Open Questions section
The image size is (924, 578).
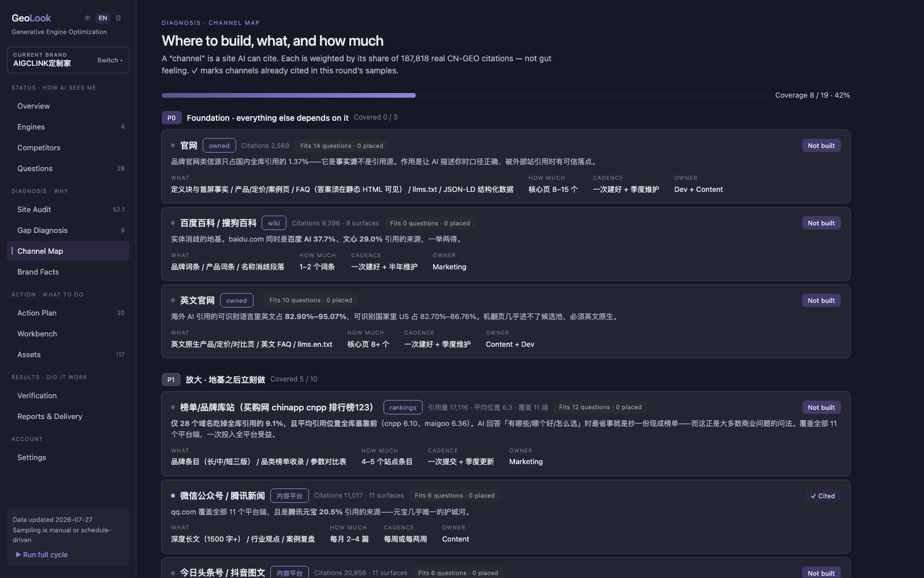coord(68,169)
